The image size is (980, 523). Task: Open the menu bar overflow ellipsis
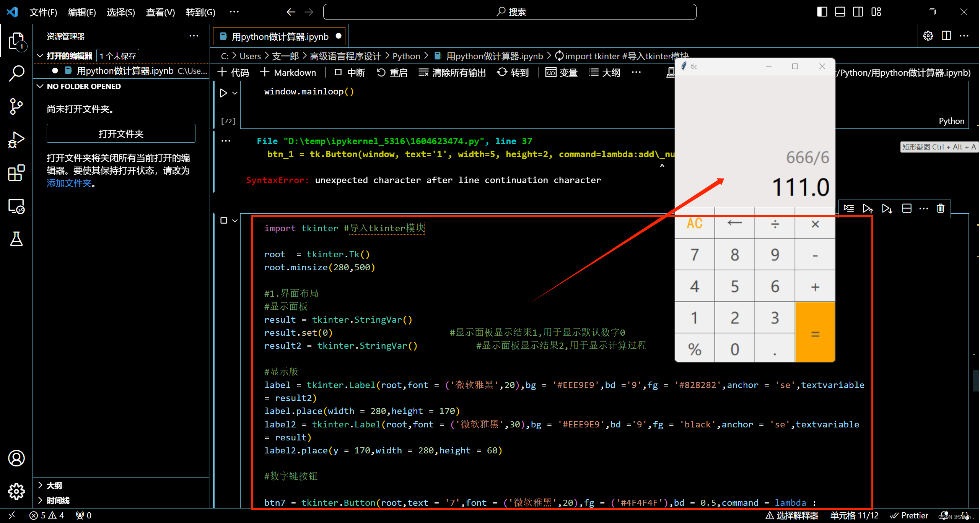coord(234,12)
